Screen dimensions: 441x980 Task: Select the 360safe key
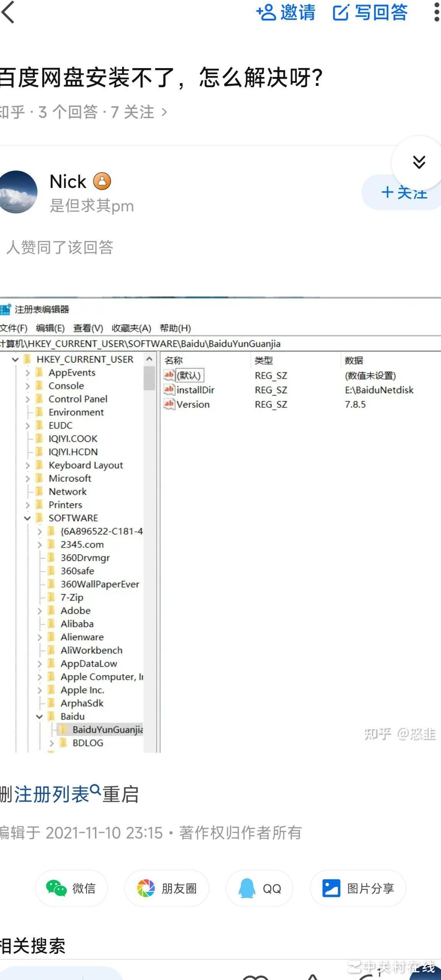pyautogui.click(x=77, y=571)
